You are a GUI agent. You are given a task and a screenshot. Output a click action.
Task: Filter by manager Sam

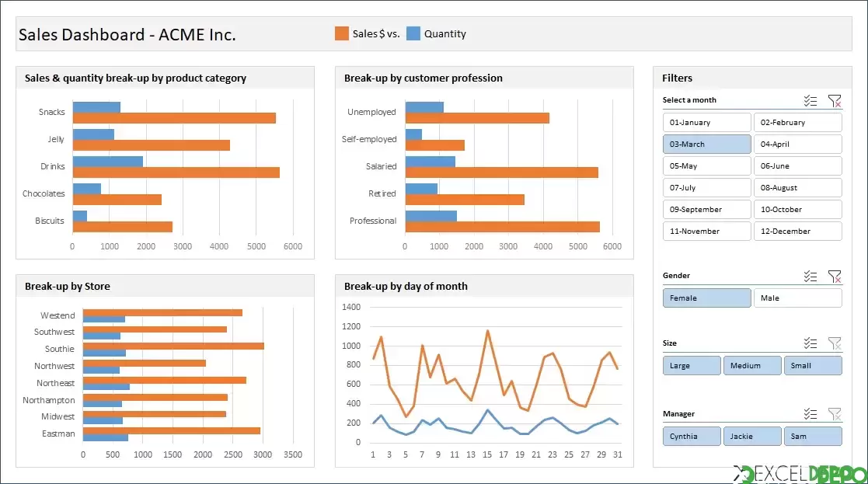813,436
